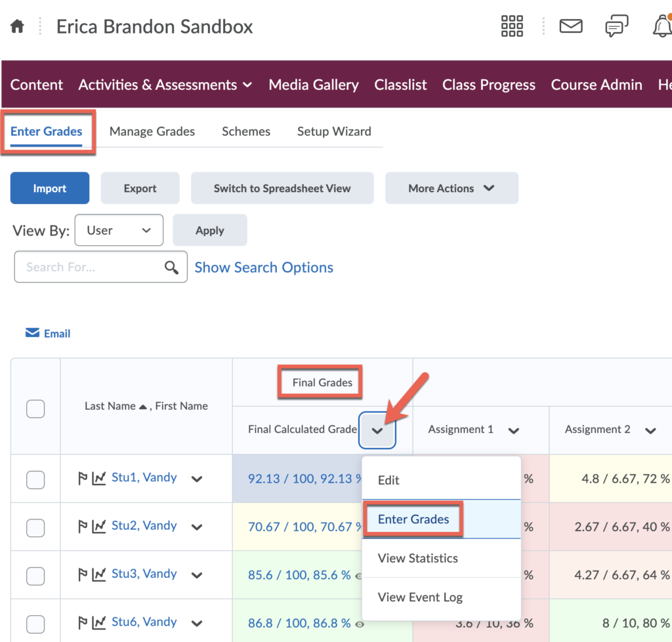Expand the More Actions dropdown
The image size is (672, 642).
[x=451, y=188]
